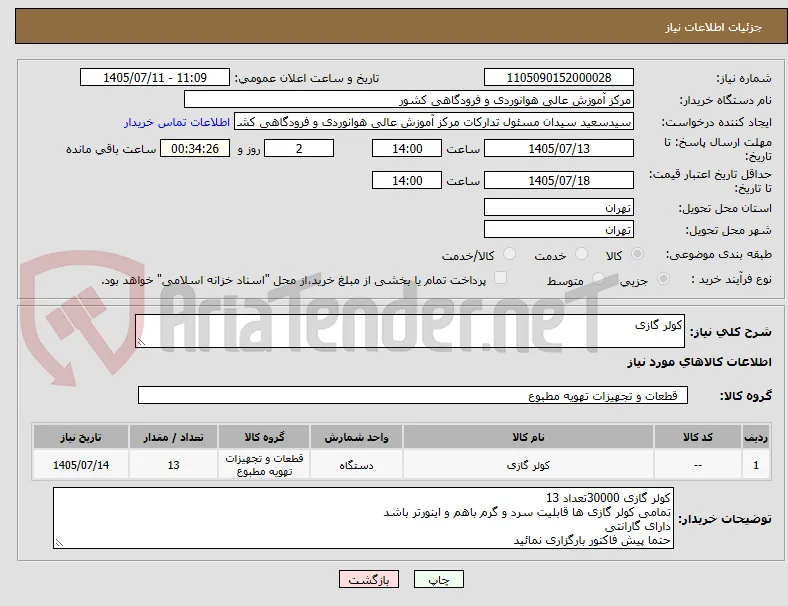Click the response deadline time 14:00 field

pyautogui.click(x=407, y=149)
